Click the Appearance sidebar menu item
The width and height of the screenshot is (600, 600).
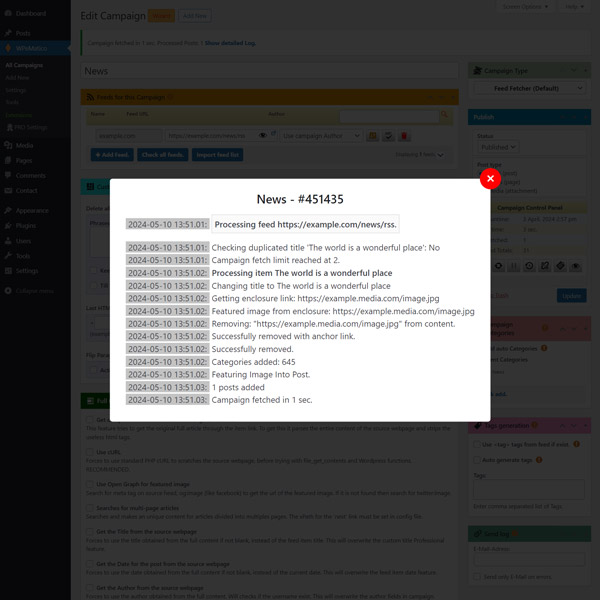(x=32, y=210)
